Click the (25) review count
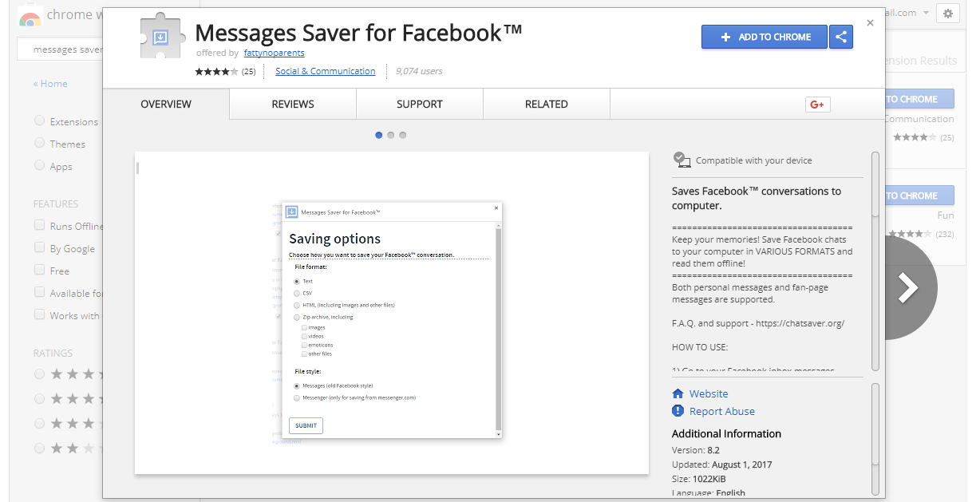The width and height of the screenshot is (980, 502). click(x=248, y=71)
